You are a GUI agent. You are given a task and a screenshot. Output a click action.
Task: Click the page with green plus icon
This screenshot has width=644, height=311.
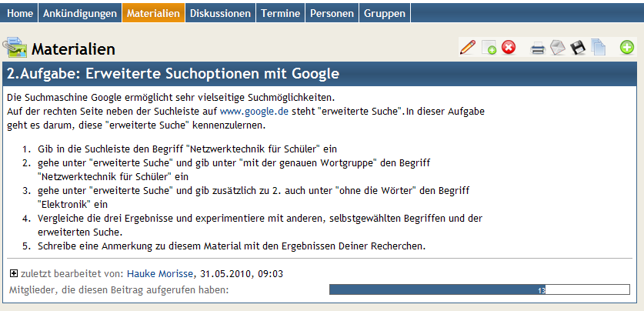[489, 48]
